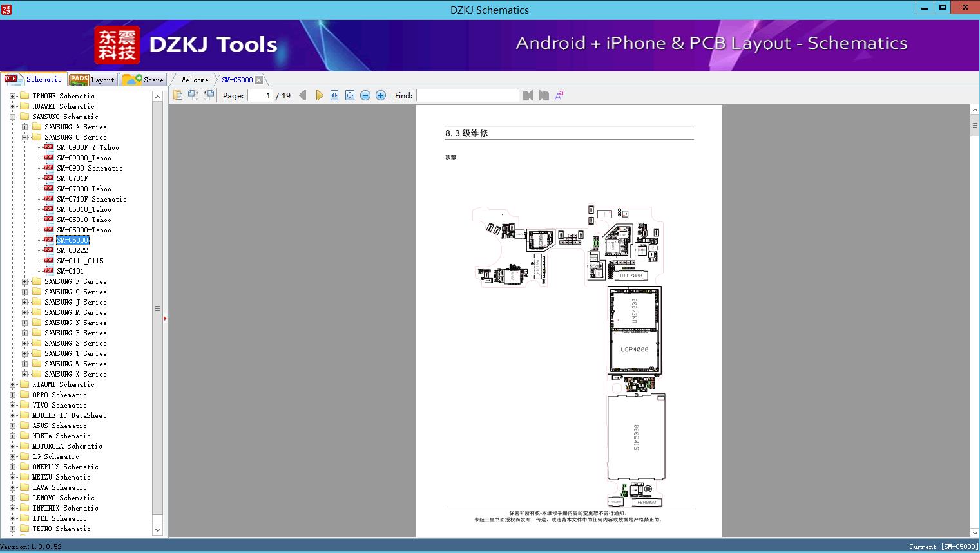Image resolution: width=980 pixels, height=553 pixels.
Task: Click the page number field
Action: pyautogui.click(x=260, y=95)
